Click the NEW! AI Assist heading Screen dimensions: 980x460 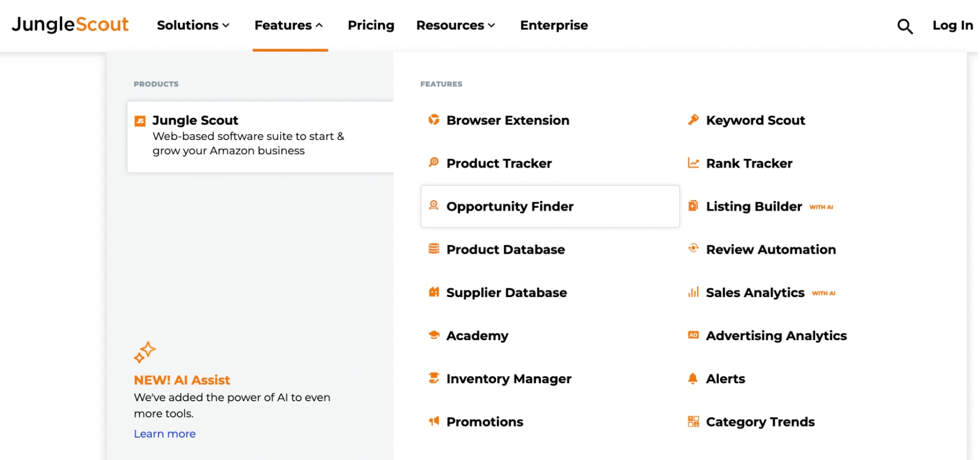coord(182,380)
